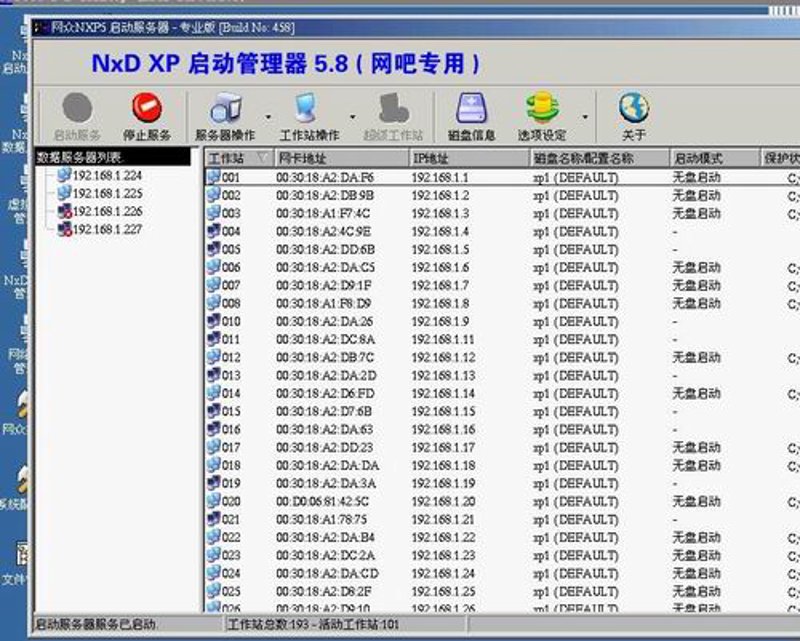Select server 192.168.1.226 in tree

tap(107, 211)
